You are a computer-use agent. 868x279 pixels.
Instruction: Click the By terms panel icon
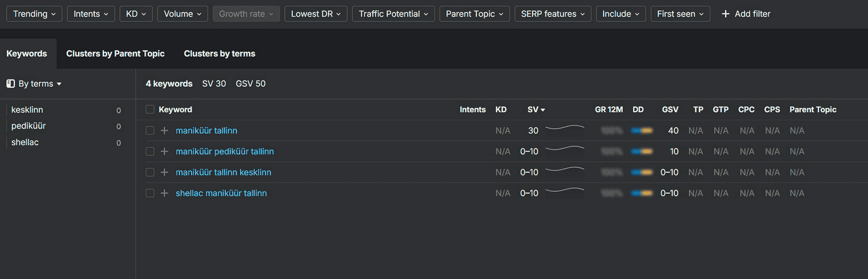coord(10,84)
